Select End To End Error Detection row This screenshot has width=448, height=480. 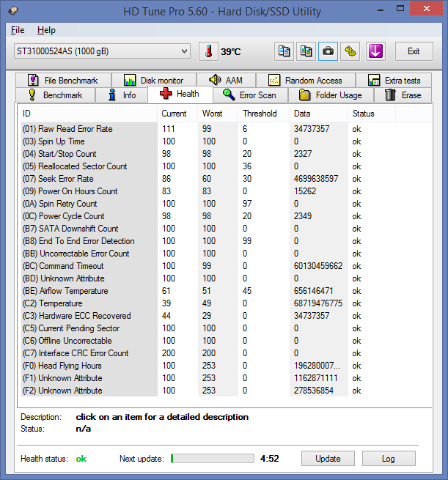tap(208, 241)
